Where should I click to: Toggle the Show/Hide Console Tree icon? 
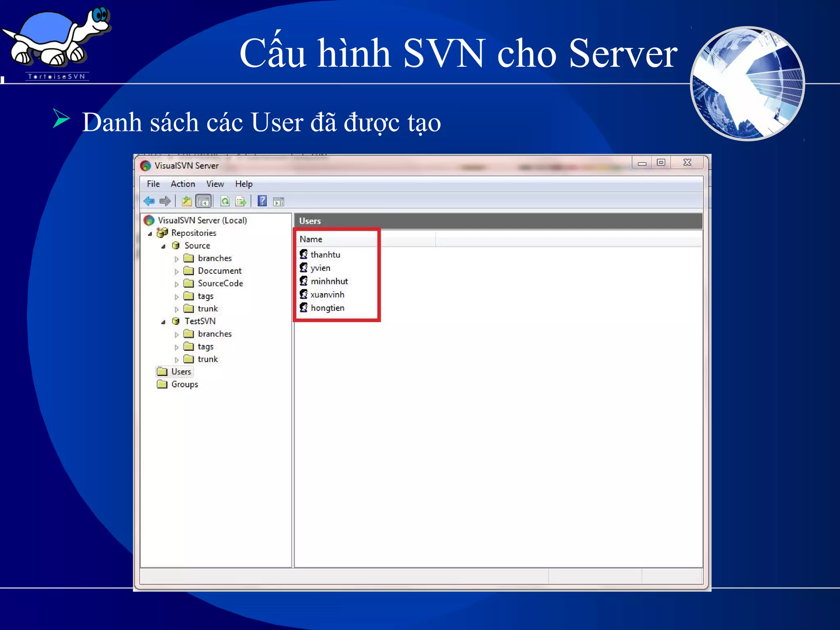click(203, 201)
